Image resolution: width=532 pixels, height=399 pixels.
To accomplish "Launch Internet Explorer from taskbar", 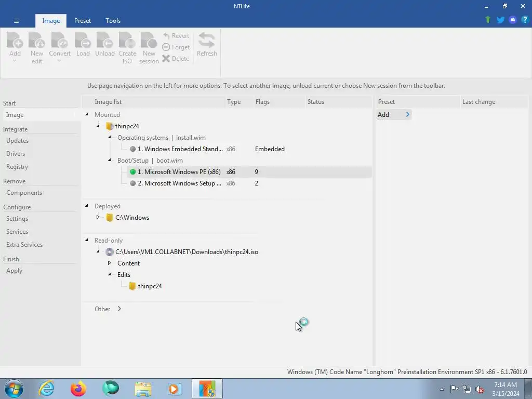I will click(x=46, y=389).
